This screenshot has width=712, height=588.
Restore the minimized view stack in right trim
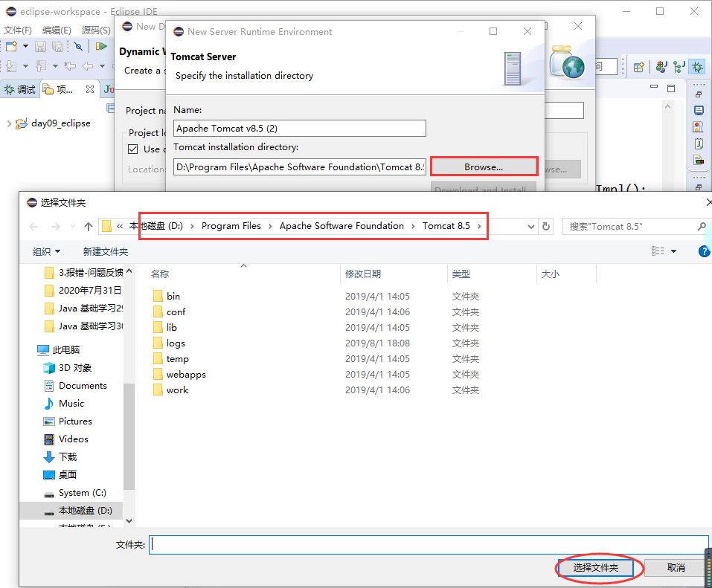(699, 94)
